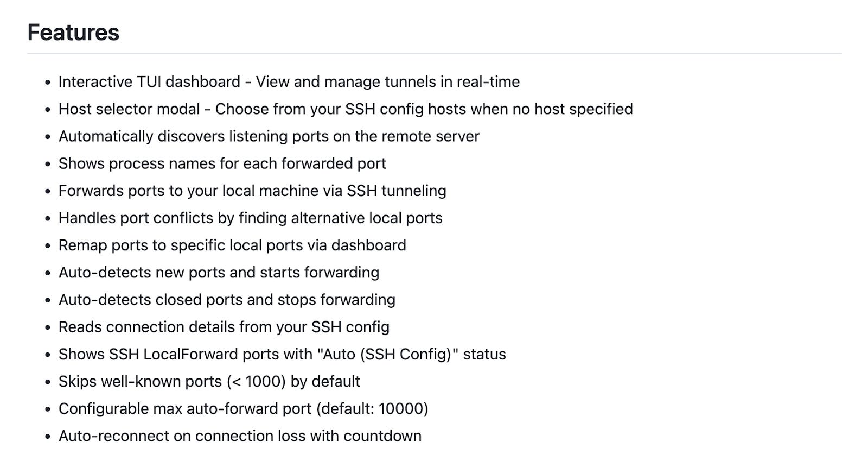Screen dimensions: 868x467
Task: Click Auto-detects new ports line
Action: 219,272
